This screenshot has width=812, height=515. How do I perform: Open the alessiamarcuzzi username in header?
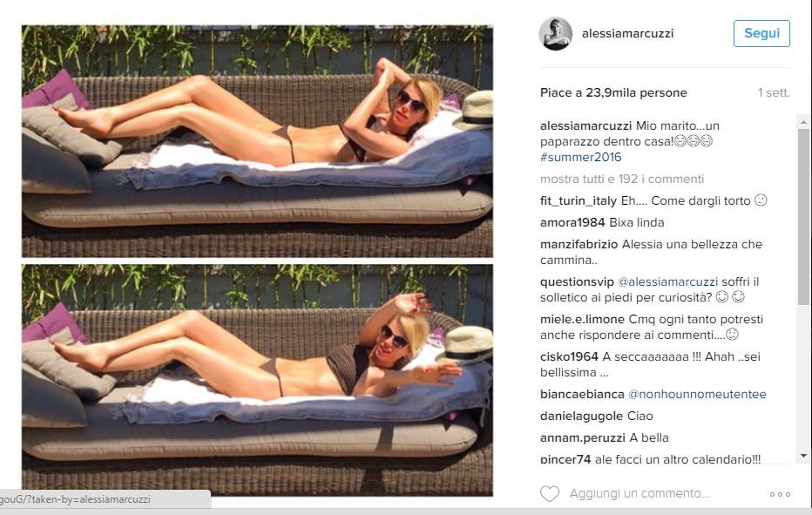[x=627, y=34]
